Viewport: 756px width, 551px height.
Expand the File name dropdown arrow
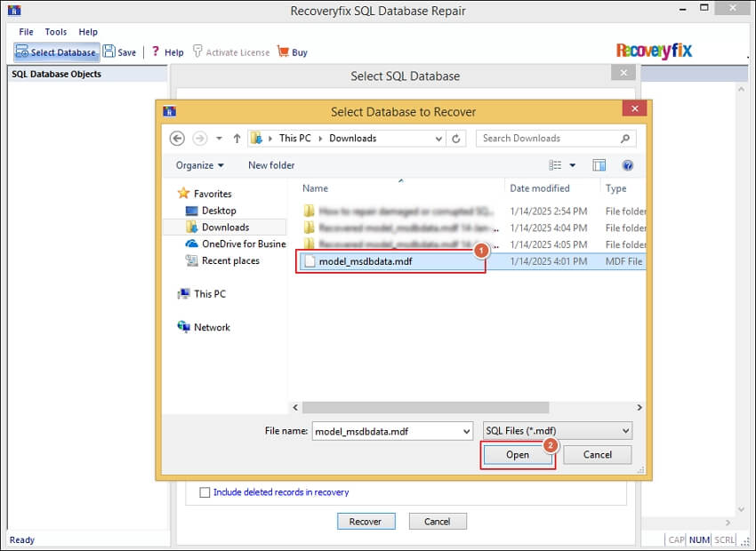tap(466, 431)
